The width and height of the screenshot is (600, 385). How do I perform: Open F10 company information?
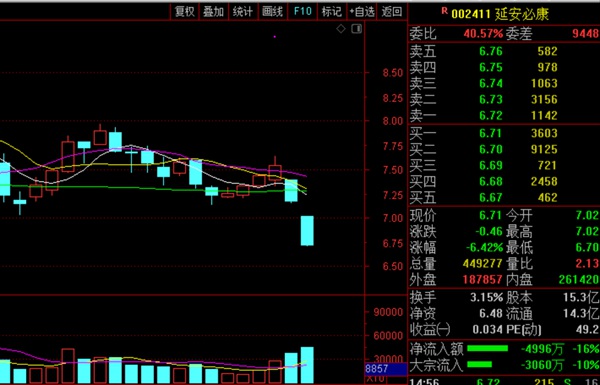302,11
